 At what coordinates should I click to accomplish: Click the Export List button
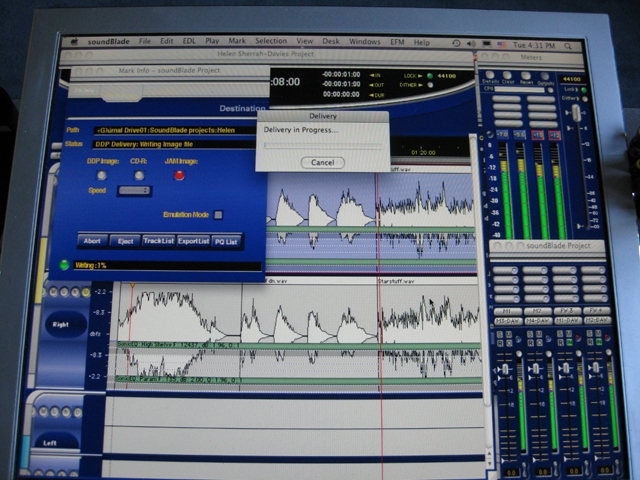[x=193, y=241]
